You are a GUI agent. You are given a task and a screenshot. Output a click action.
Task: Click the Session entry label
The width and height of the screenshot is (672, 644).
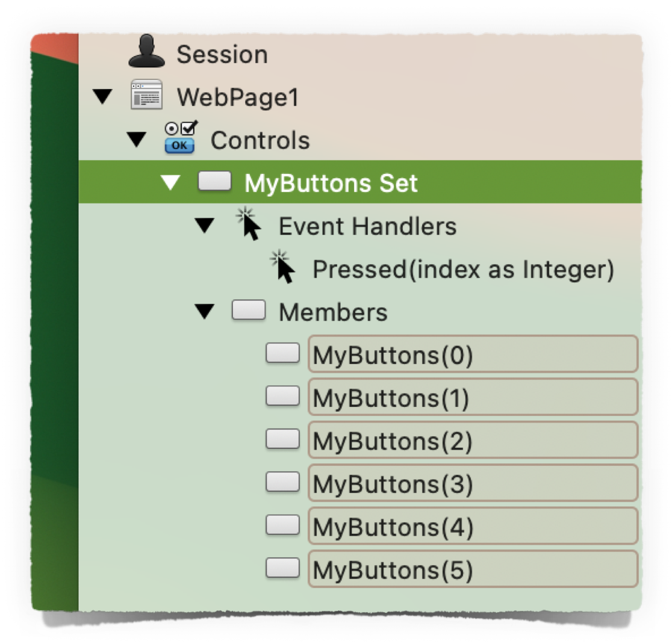pos(222,54)
